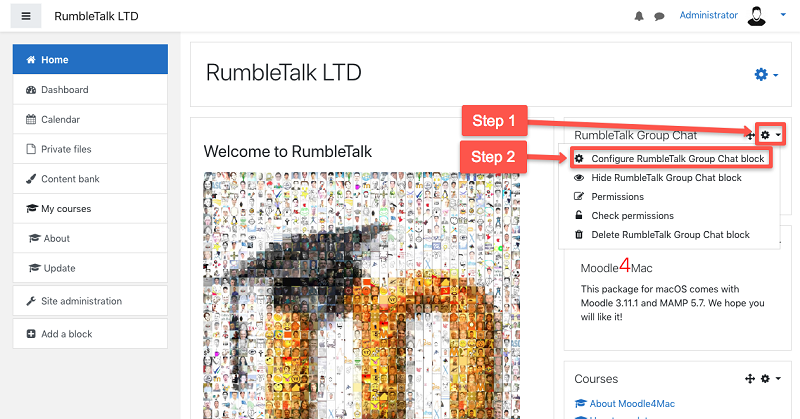The width and height of the screenshot is (800, 419).
Task: Open Dashboard in the sidebar
Action: pos(64,90)
